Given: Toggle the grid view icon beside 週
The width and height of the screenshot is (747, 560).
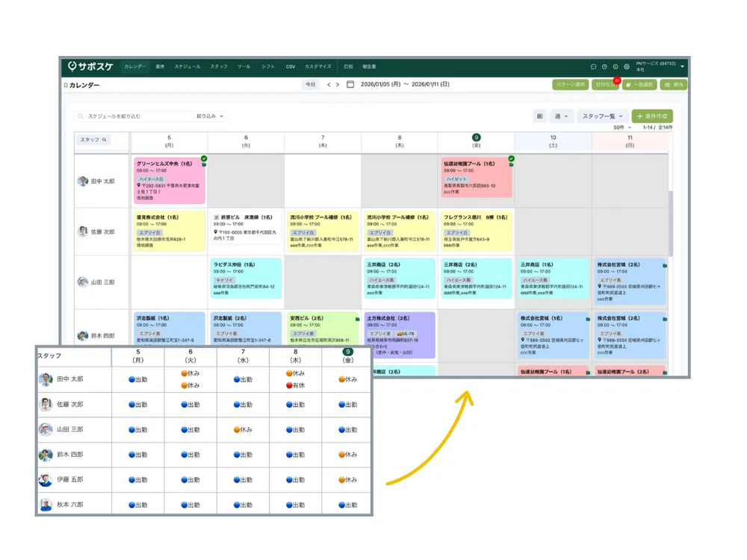Looking at the screenshot, I should coord(539,116).
